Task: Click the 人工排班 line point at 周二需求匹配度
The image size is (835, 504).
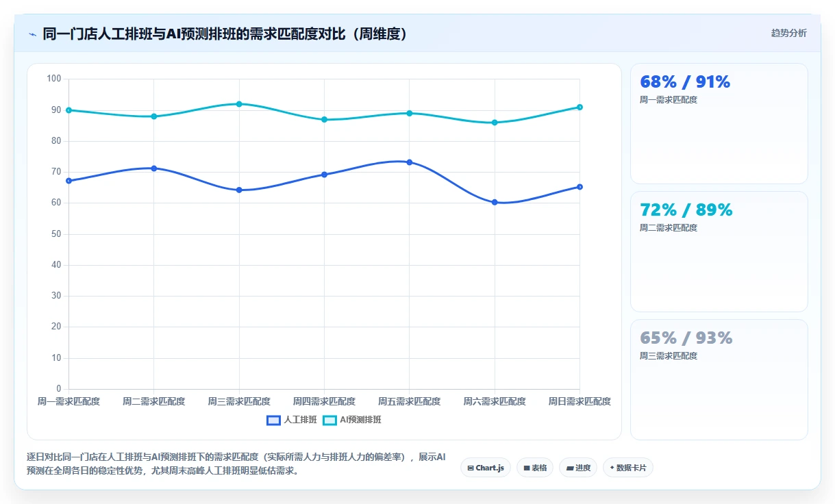Action: [153, 168]
